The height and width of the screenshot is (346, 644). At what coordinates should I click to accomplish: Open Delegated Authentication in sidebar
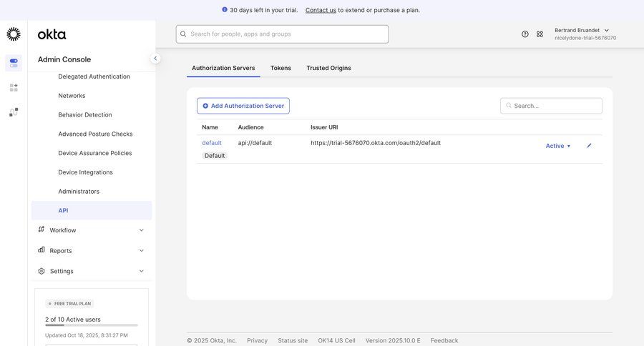(94, 76)
